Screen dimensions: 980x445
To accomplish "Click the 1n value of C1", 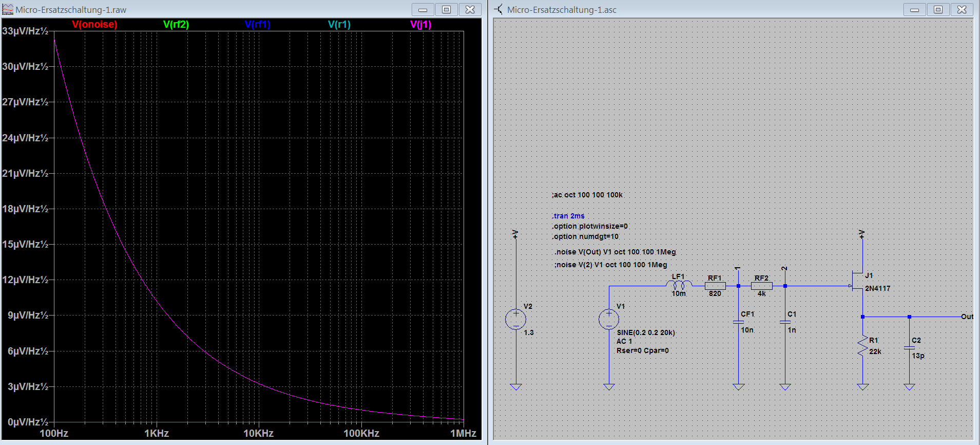I will 792,330.
